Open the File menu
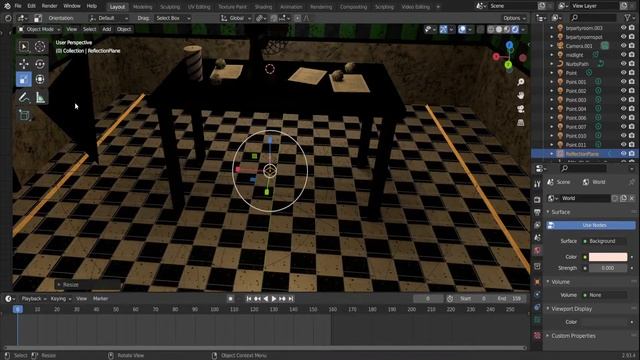 coord(18,6)
